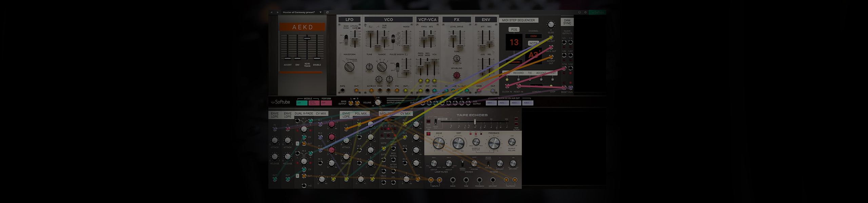Screen dimensions: 868x203
Task: Click the Tape Echoes delay time slider
Action: point(475,122)
